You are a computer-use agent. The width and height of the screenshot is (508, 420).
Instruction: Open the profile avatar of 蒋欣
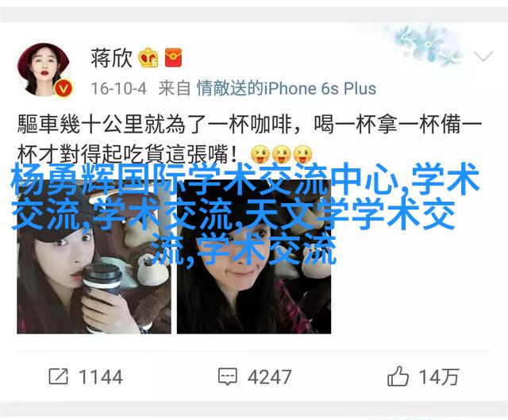tap(44, 69)
